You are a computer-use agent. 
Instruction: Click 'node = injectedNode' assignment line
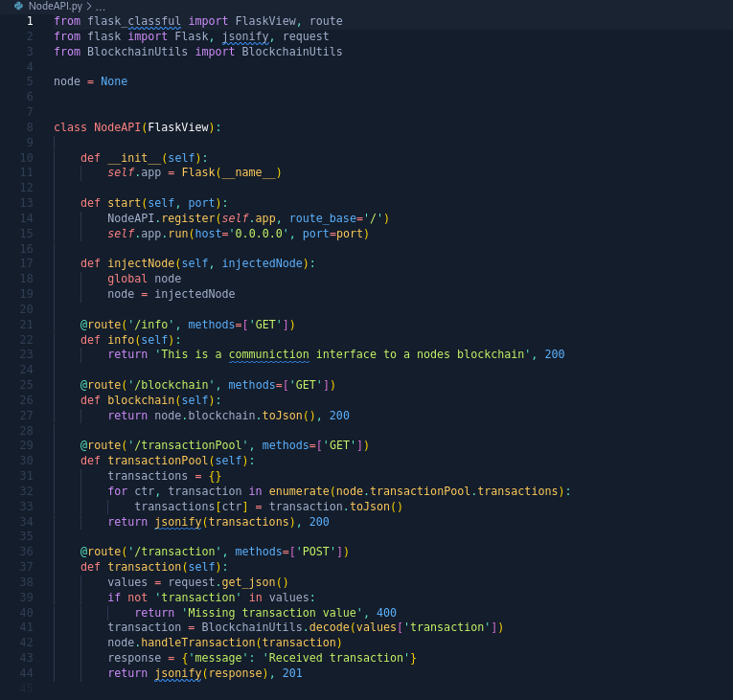click(172, 294)
